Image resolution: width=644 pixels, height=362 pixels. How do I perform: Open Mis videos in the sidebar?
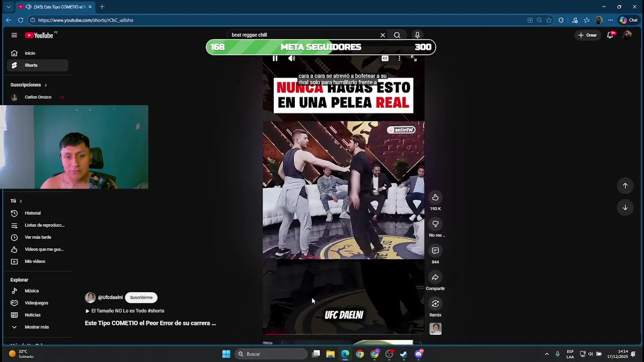38,261
